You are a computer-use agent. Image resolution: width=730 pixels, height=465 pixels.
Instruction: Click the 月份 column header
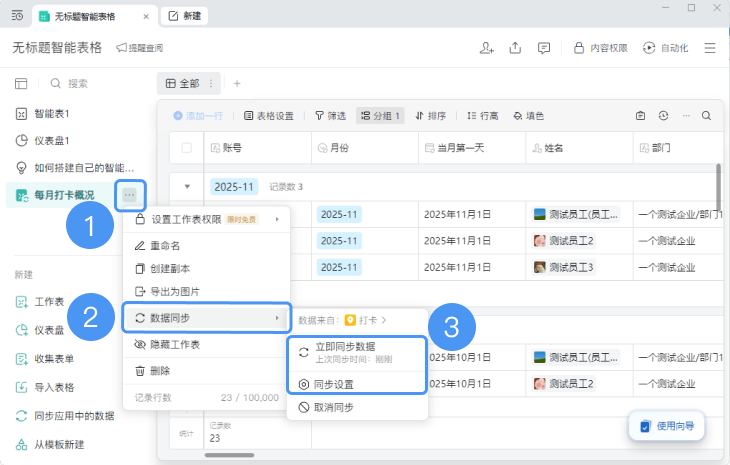[365, 148]
